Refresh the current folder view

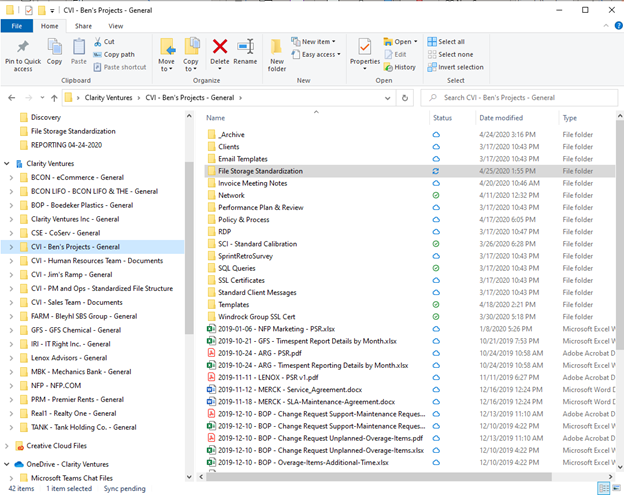pyautogui.click(x=405, y=98)
